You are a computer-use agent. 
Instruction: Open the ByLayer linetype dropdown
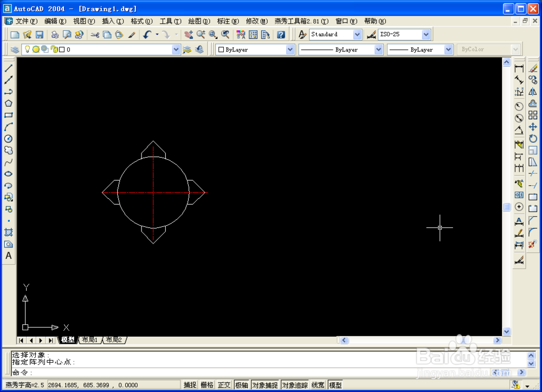378,49
